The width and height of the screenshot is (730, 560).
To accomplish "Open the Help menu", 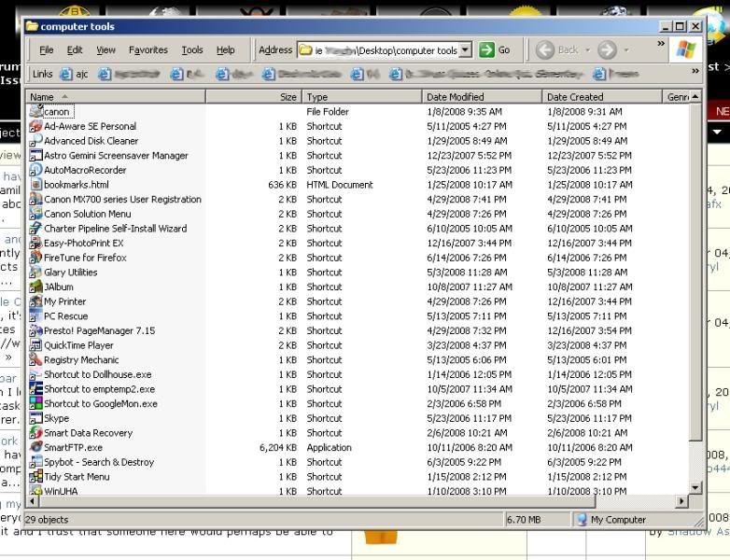I will point(225,49).
